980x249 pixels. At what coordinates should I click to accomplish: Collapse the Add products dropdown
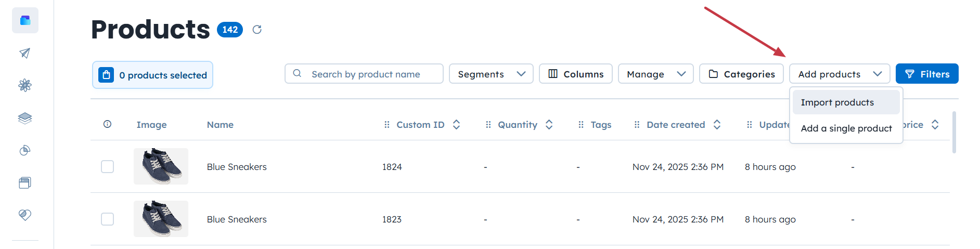click(x=839, y=74)
